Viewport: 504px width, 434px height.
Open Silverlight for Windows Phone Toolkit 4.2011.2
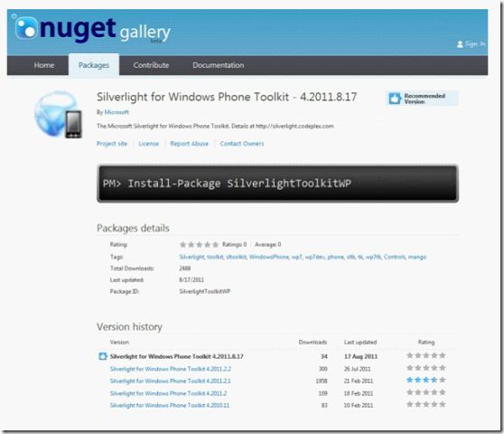point(168,393)
